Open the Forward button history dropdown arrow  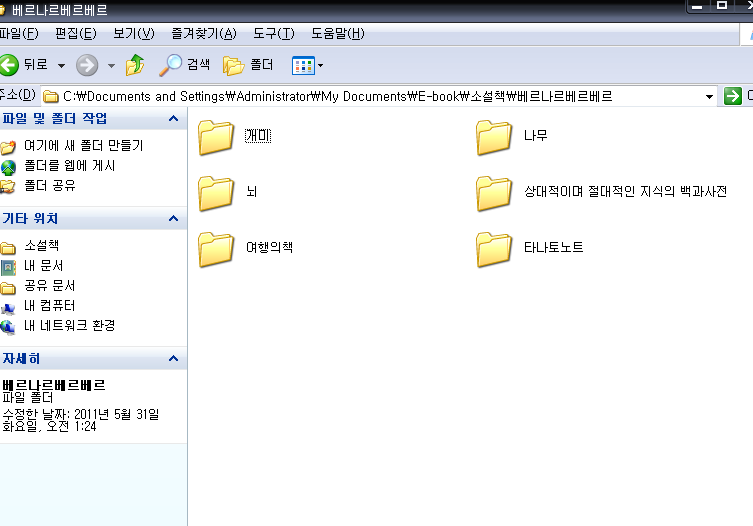[111, 66]
